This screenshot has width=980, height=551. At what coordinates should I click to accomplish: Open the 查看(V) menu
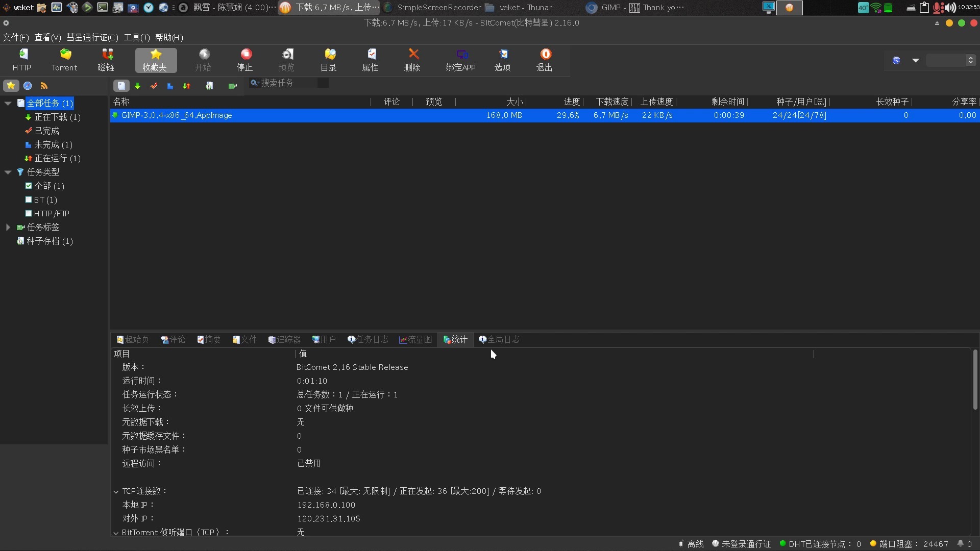47,37
